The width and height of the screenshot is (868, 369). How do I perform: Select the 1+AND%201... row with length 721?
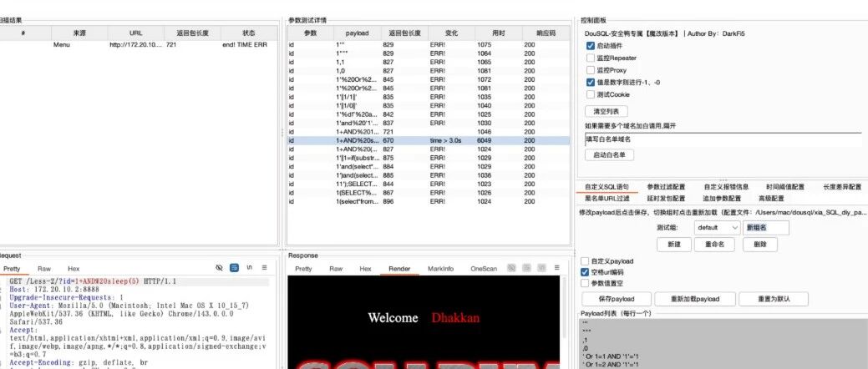pos(428,132)
